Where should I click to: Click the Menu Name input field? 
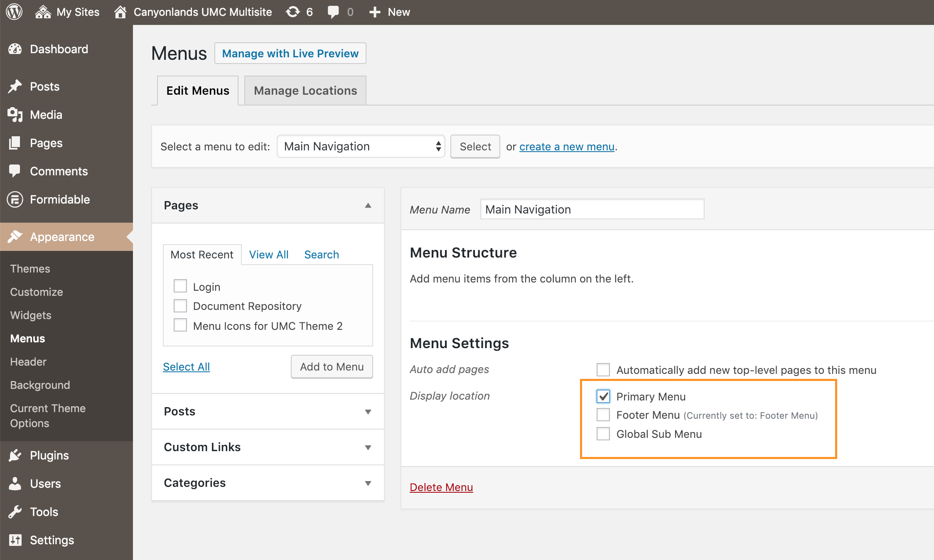coord(592,209)
